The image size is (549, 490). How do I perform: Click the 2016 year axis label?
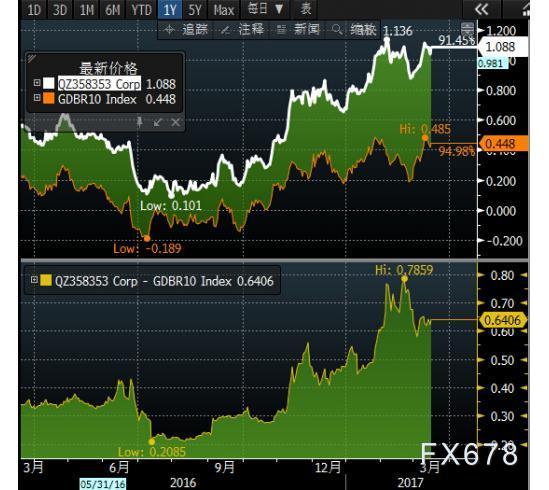183,483
